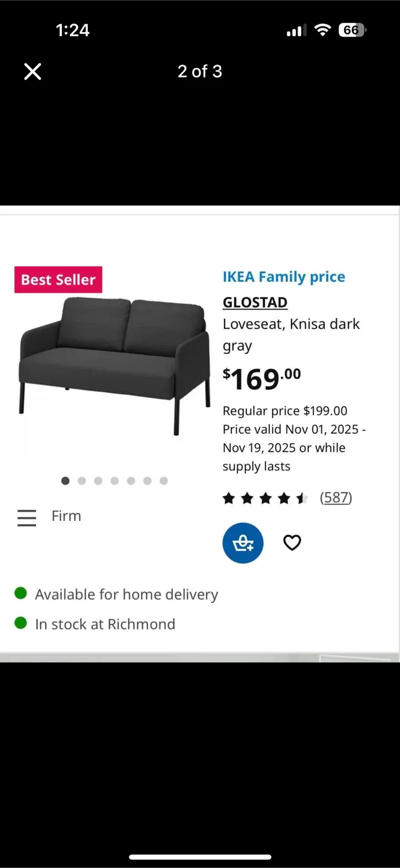Expand the IKEA Family price details
The image size is (400, 868).
284,277
